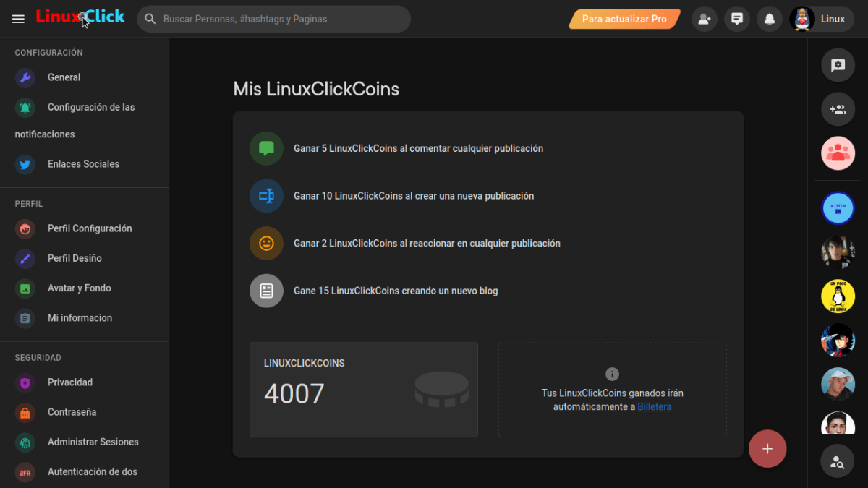Open the penguin avatar contact chat
The width and height of the screenshot is (868, 488).
point(838,296)
